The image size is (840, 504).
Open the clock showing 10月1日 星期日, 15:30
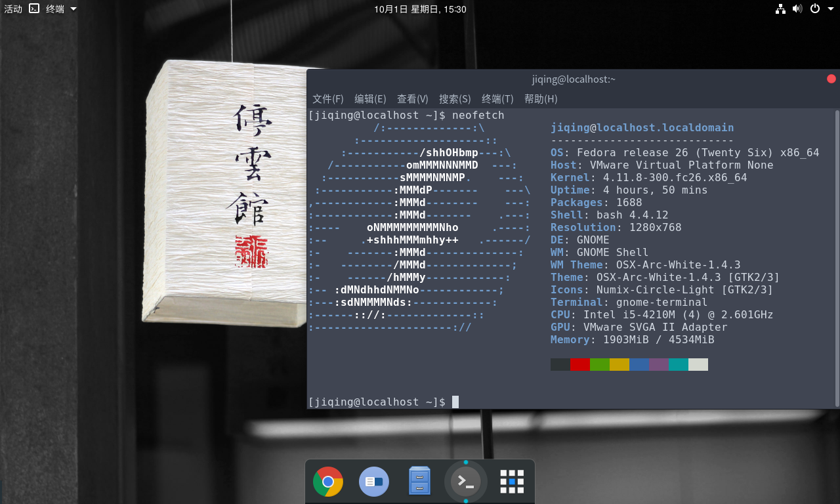[x=420, y=9]
